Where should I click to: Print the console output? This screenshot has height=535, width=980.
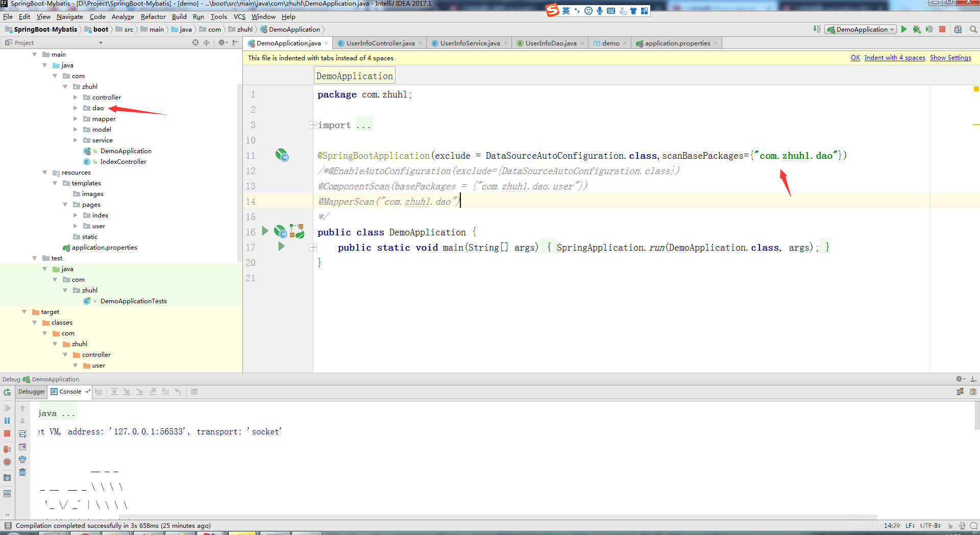tap(22, 459)
